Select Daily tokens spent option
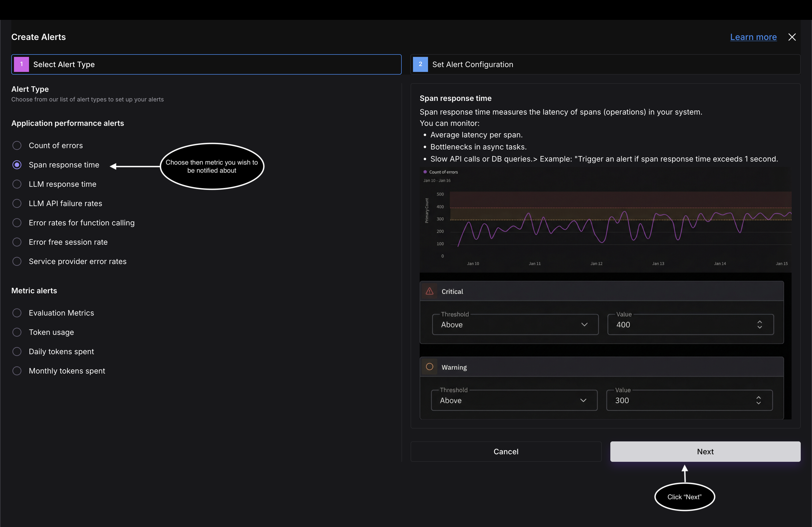Viewport: 812px width, 527px height. 17,352
